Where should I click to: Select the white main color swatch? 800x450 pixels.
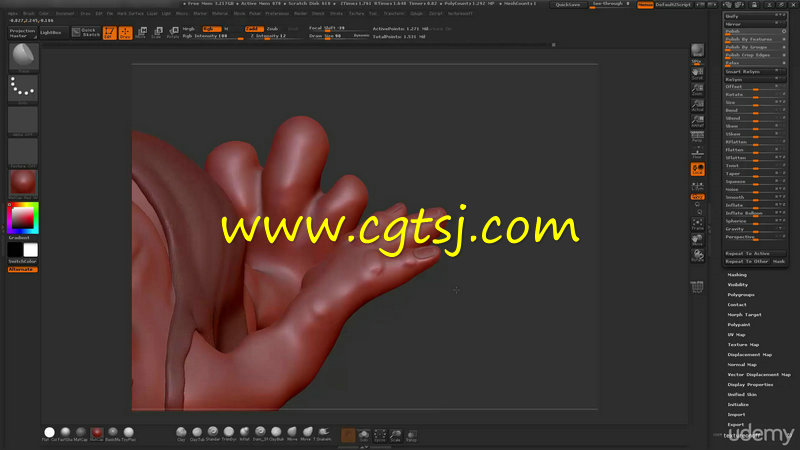31,250
